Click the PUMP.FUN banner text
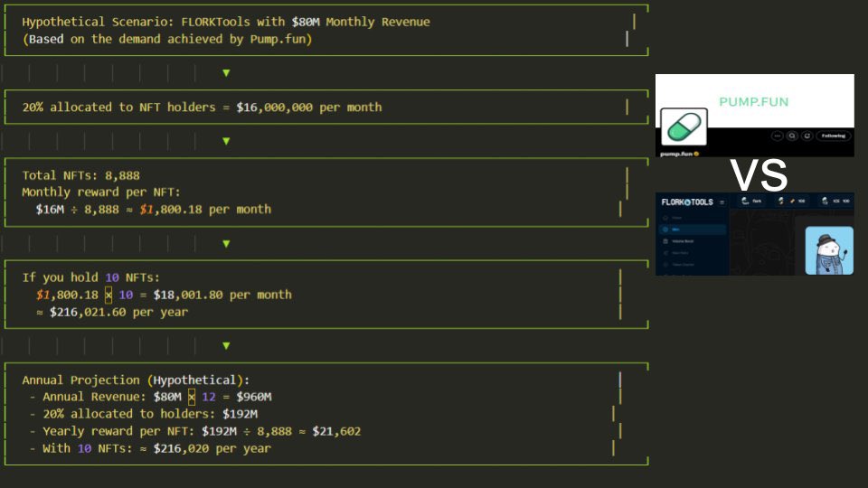The height and width of the screenshot is (488, 868). (753, 102)
